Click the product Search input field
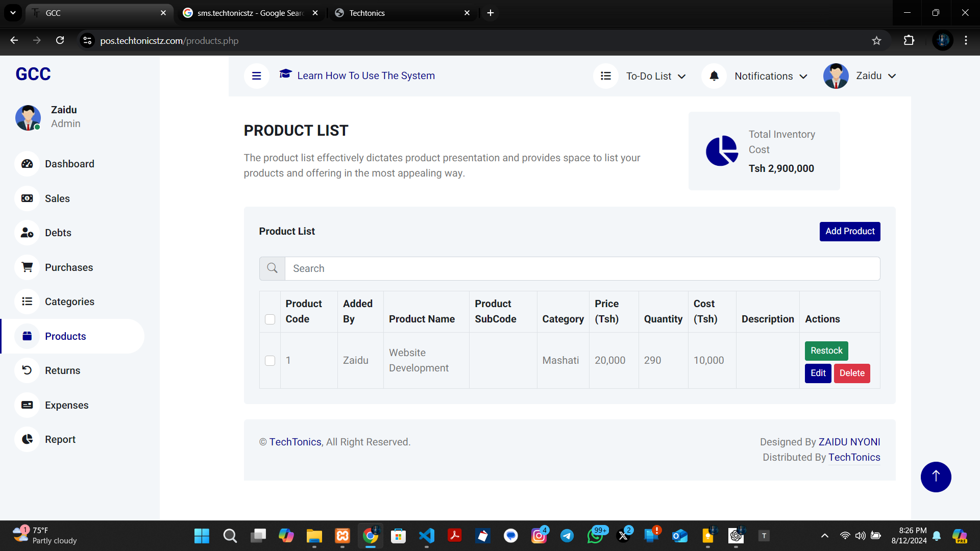Viewport: 980px width, 551px height. (x=582, y=268)
